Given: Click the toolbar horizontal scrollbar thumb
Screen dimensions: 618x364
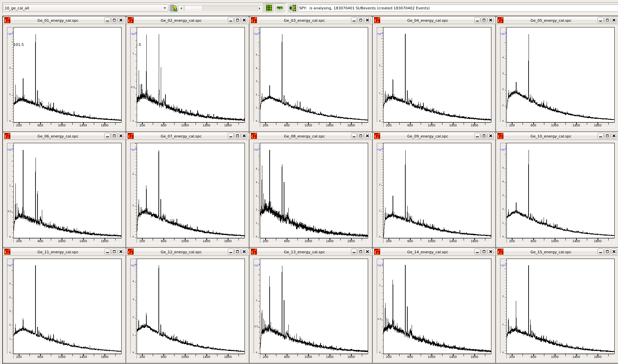Looking at the screenshot, I should click(193, 8).
